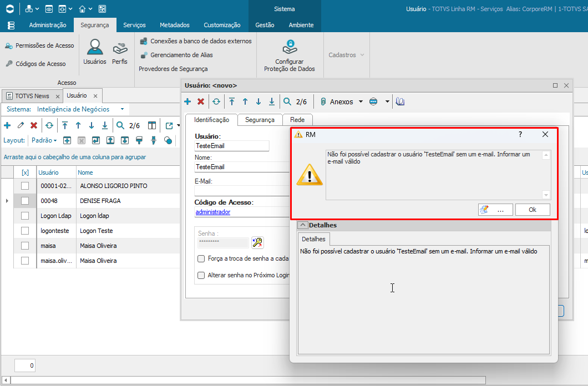Click the book help icon in the Usuário dialog toolbar
Viewport: 588px width, 386px height.
[x=400, y=101]
